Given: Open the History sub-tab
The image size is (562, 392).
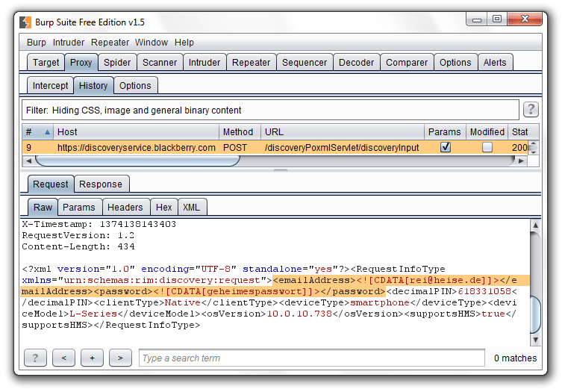Looking at the screenshot, I should [x=93, y=86].
